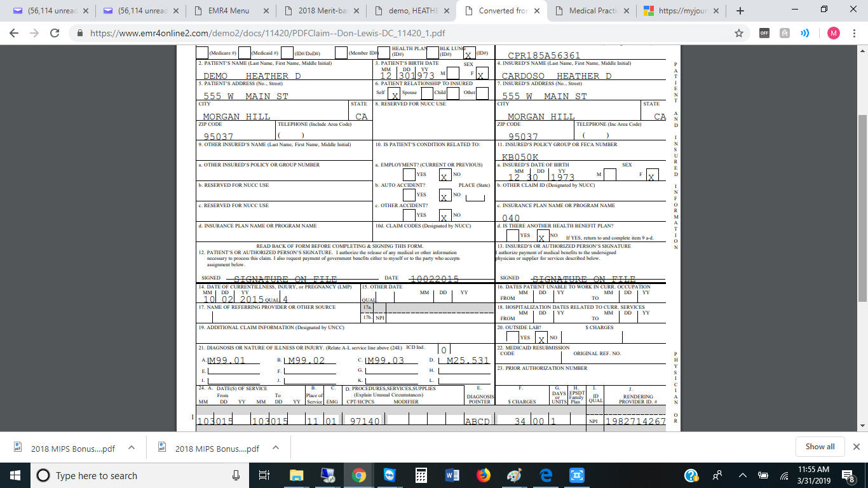Check the Child relationship box
Image resolution: width=868 pixels, height=488 pixels.
[x=453, y=93]
